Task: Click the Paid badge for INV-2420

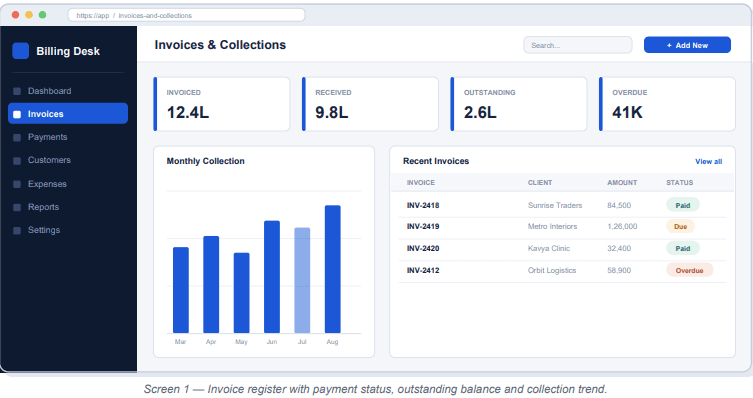Action: click(x=682, y=249)
